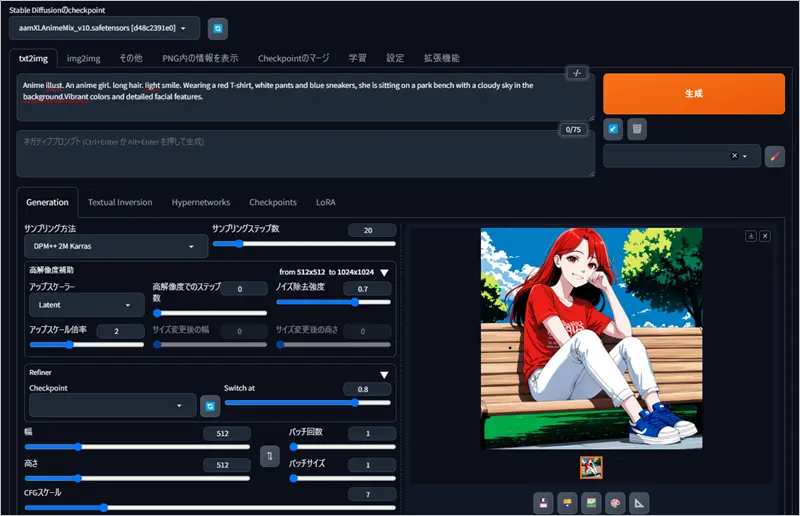This screenshot has height=516, width=800.
Task: Close the generated image preview
Action: point(765,236)
